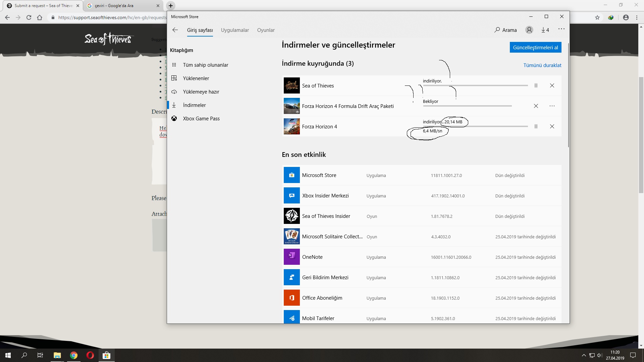This screenshot has width=644, height=362.
Task: Open the user account icon in Store
Action: point(529,30)
